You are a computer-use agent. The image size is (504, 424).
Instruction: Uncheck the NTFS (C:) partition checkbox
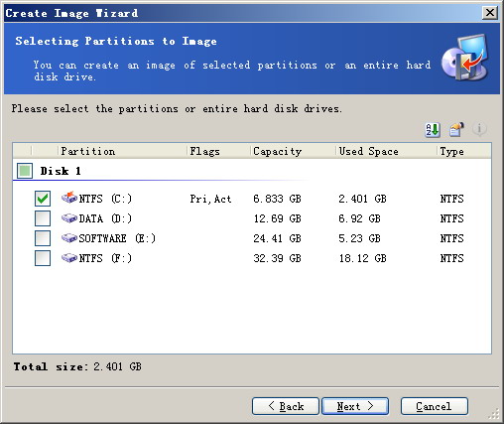pyautogui.click(x=43, y=199)
